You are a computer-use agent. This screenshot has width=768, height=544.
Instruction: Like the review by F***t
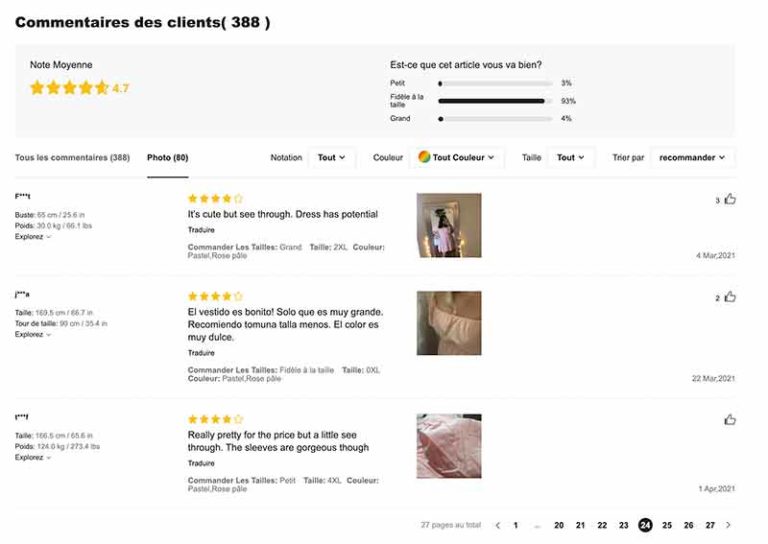point(730,199)
